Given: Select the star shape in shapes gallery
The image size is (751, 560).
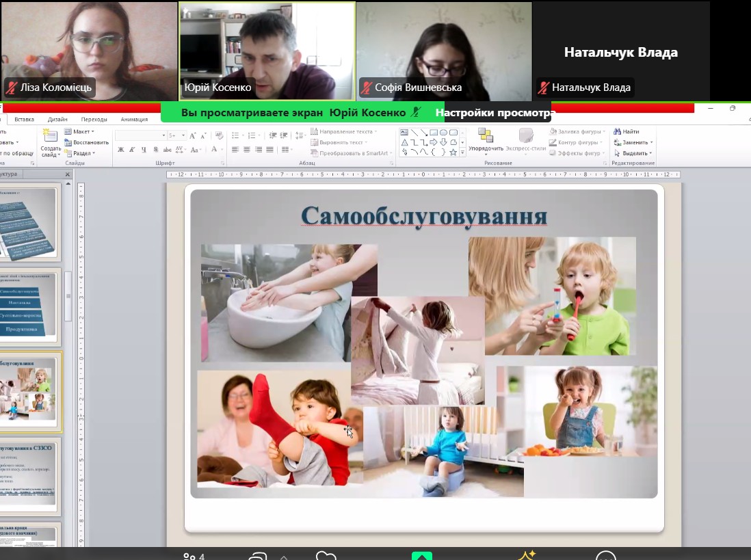Looking at the screenshot, I should [453, 152].
